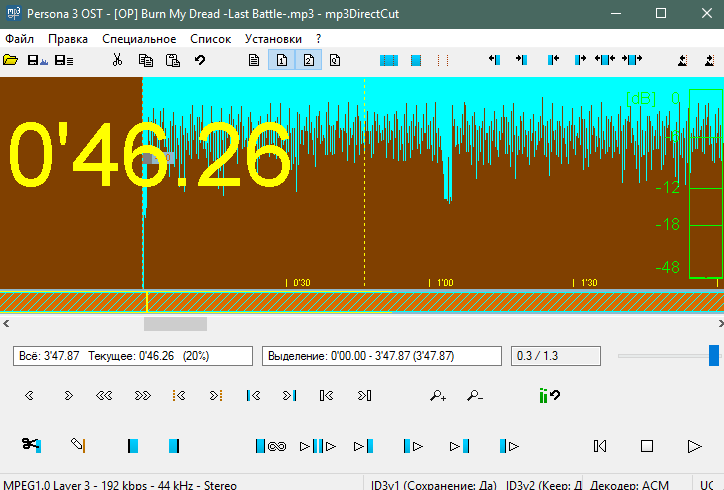Image resolution: width=724 pixels, height=490 pixels.
Task: Adjust the volume slider handle
Action: pyautogui.click(x=714, y=356)
